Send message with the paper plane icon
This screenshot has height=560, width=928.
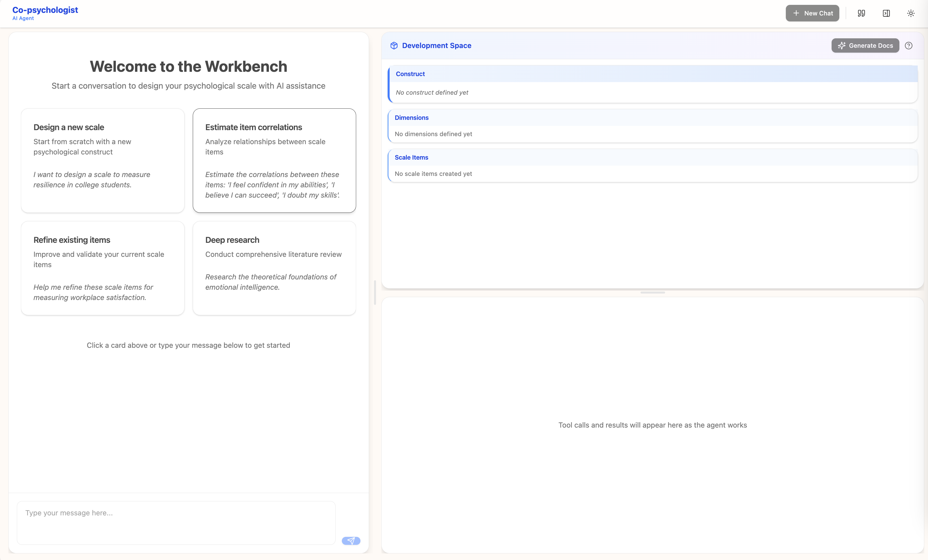click(x=351, y=541)
